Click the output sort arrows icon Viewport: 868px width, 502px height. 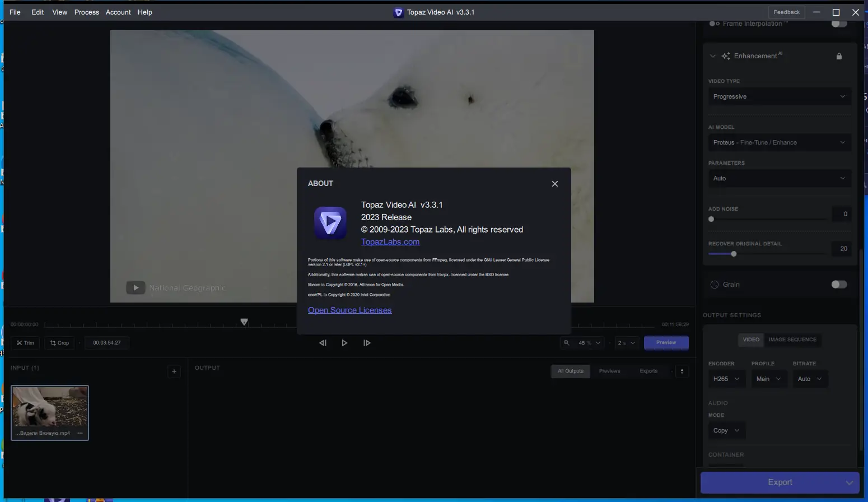(682, 371)
